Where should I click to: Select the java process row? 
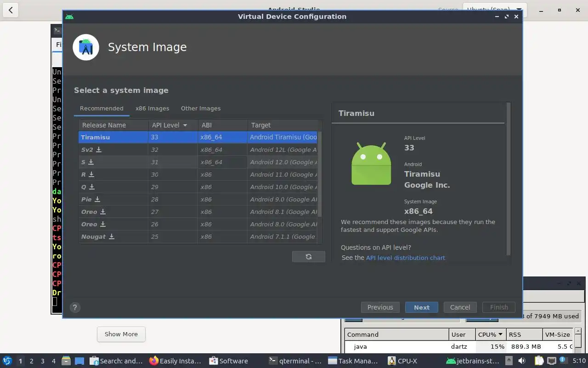[459, 346]
